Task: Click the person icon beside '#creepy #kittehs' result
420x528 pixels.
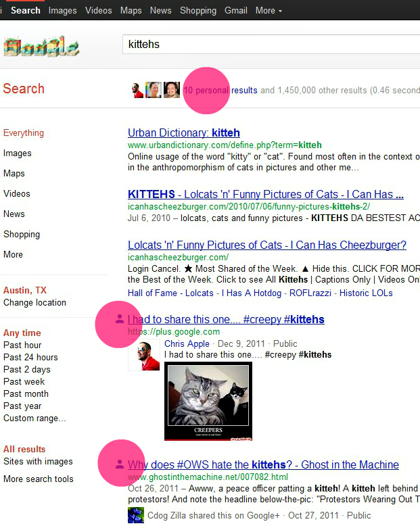Action: [x=120, y=319]
